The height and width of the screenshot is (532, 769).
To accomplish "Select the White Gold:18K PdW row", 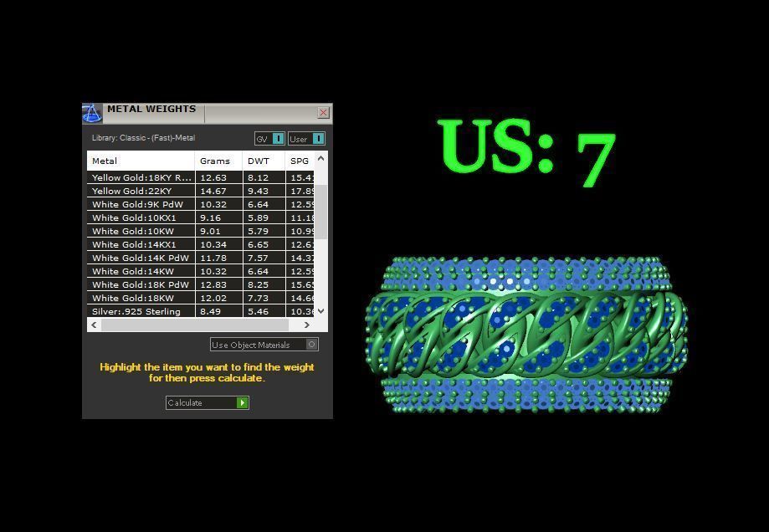I will [201, 284].
